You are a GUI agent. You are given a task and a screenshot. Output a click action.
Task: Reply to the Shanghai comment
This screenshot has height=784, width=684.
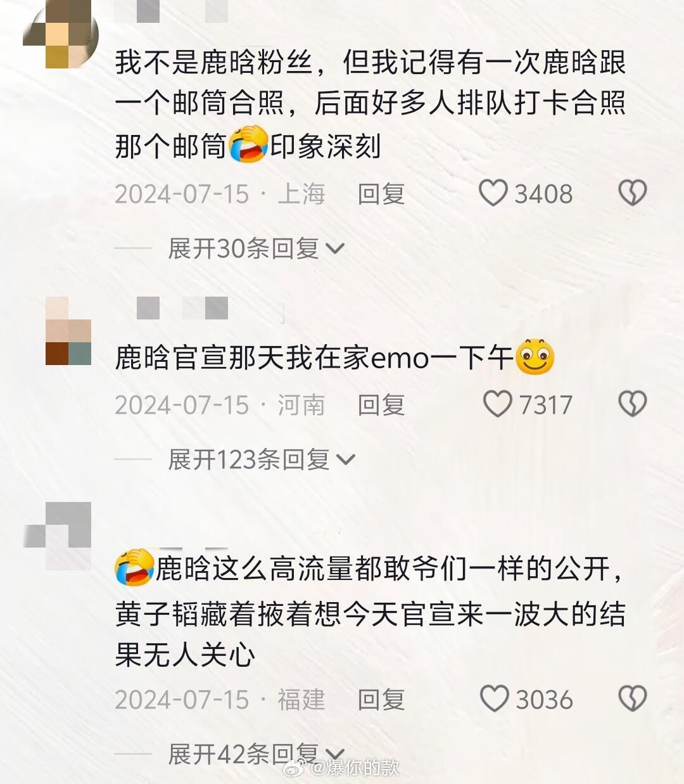[381, 194]
